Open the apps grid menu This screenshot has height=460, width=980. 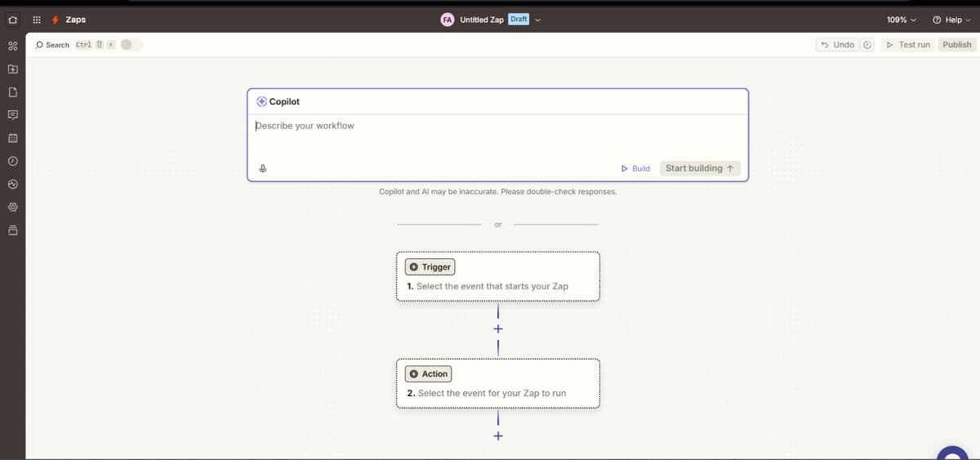37,20
